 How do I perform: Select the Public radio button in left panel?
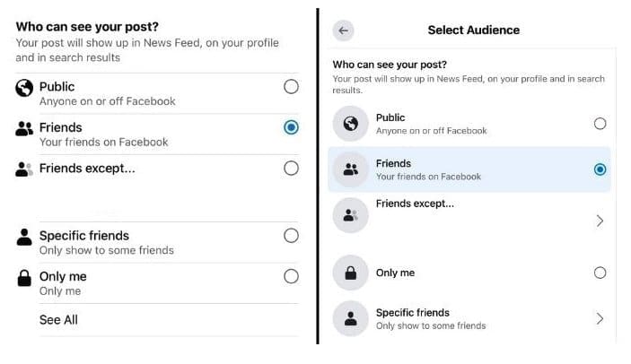coord(291,87)
